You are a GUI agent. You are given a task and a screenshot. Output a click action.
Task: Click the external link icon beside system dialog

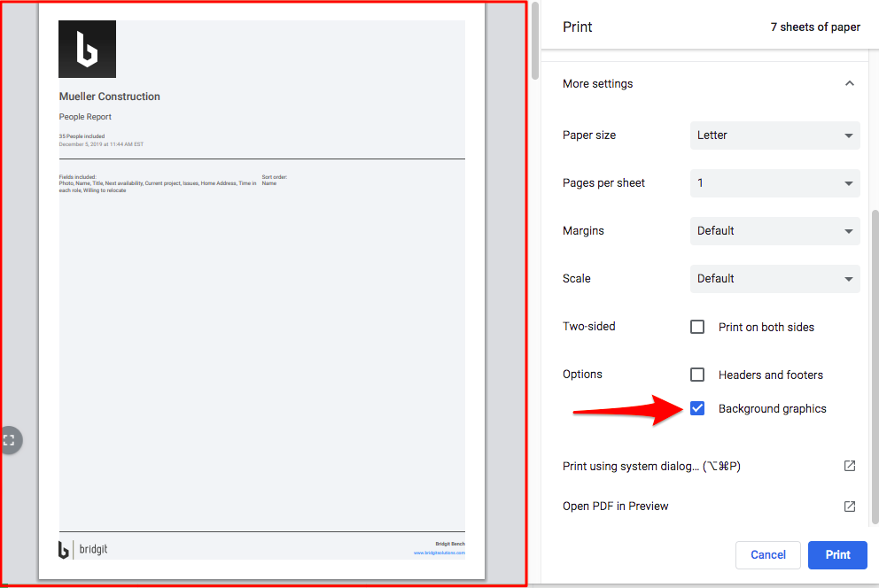(x=849, y=466)
